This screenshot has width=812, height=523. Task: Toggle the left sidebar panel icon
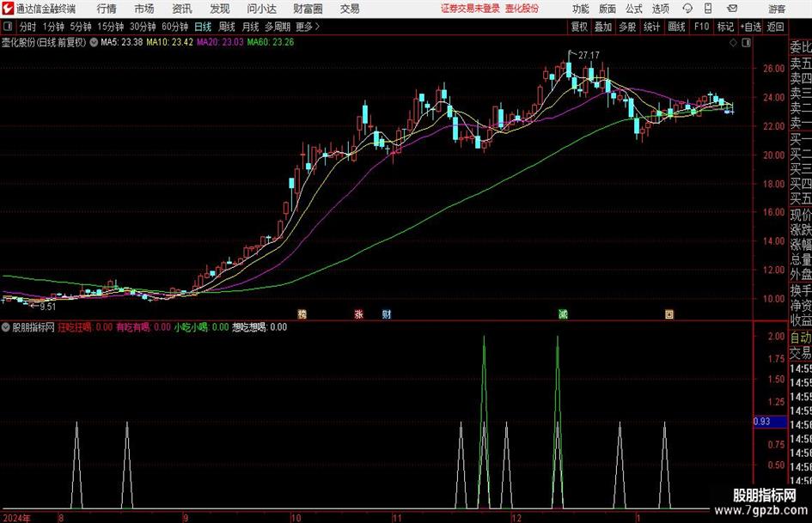(x=8, y=27)
